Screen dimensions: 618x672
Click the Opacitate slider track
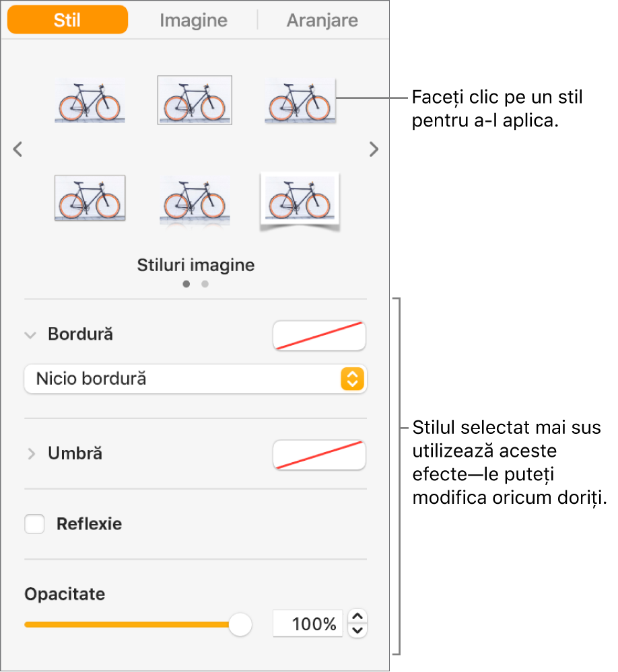point(127,624)
